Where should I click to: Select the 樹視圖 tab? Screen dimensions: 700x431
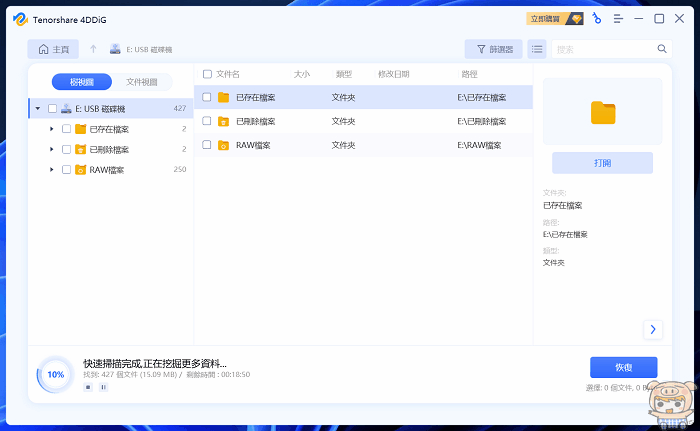[x=83, y=82]
